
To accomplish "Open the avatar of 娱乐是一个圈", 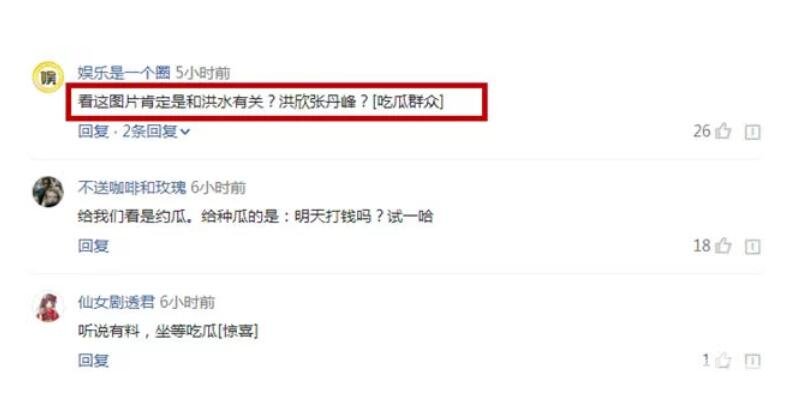I will pyautogui.click(x=48, y=77).
